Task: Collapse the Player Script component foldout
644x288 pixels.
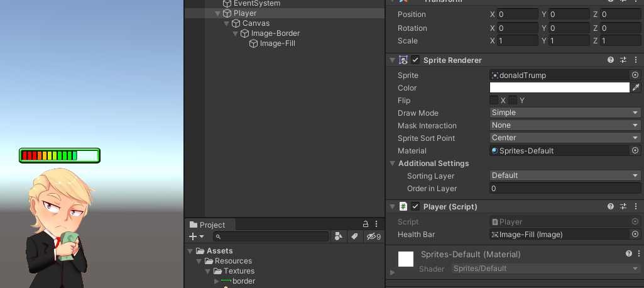Action: [x=392, y=206]
